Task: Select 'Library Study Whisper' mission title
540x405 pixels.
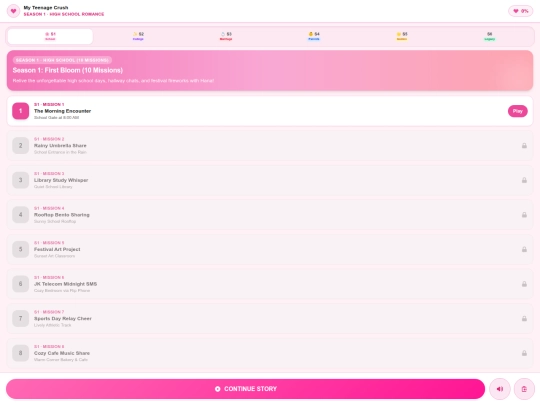Action: 61,180
